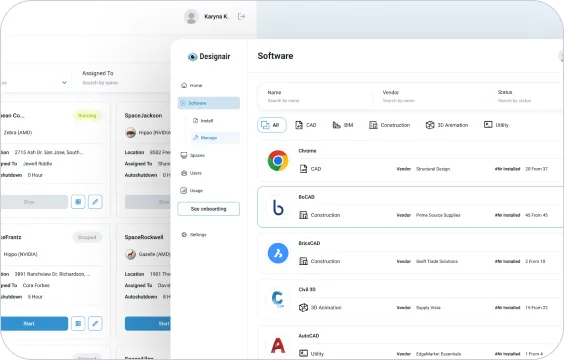Screen dimensions: 564x360
Task: Filter software by CAD tab
Action: click(x=305, y=125)
